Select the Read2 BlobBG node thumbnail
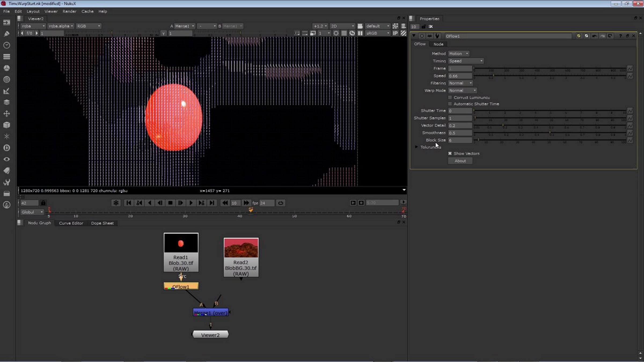Viewport: 644px width, 362px height. point(241,248)
